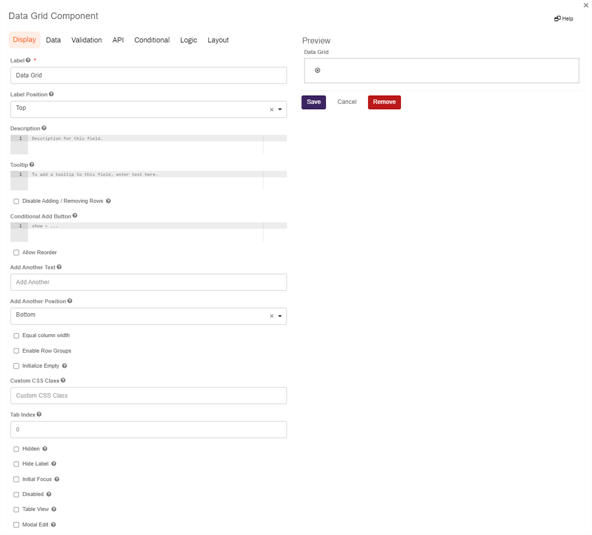The width and height of the screenshot is (592, 535).
Task: Focus the Tab Index input field
Action: (148, 430)
